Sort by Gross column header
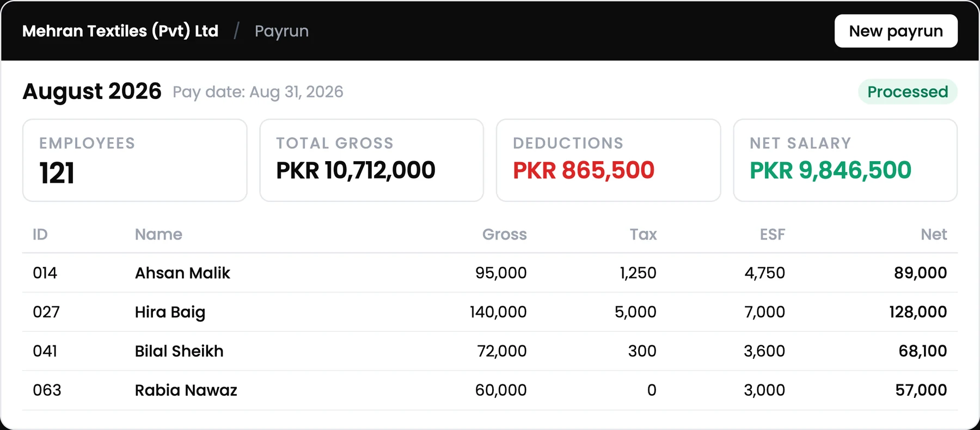This screenshot has width=980, height=430. (x=504, y=234)
